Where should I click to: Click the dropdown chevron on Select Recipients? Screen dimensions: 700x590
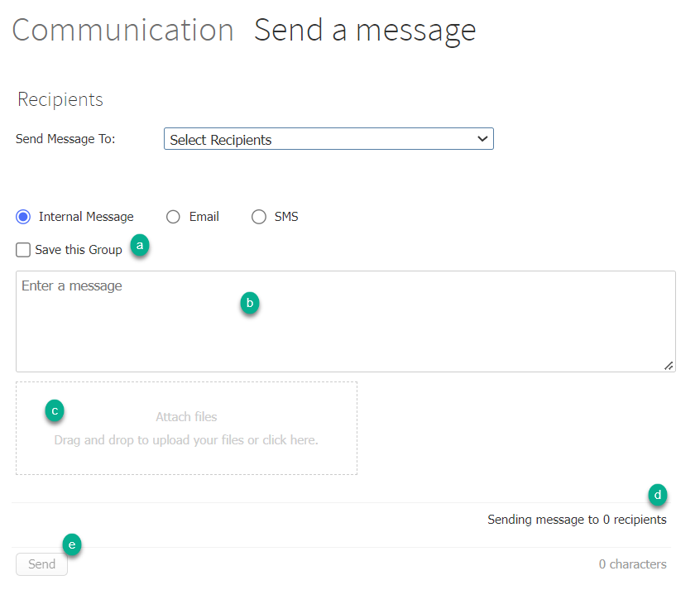click(x=482, y=139)
